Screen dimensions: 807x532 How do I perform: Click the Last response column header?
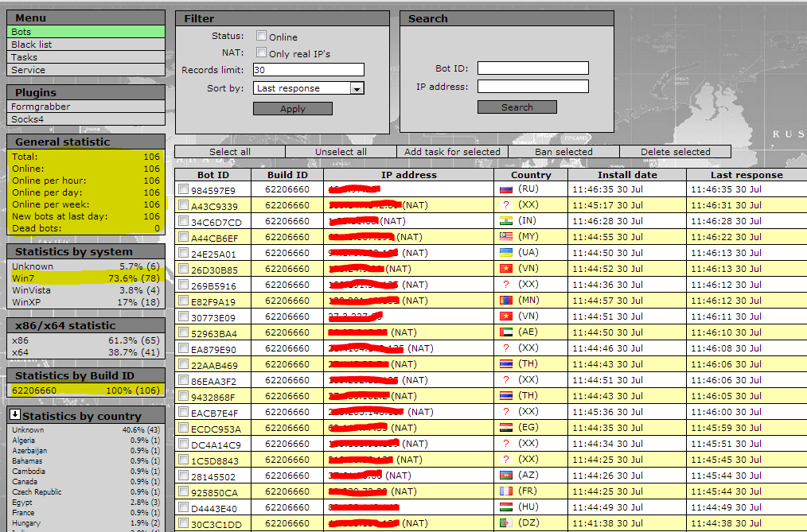tap(747, 175)
